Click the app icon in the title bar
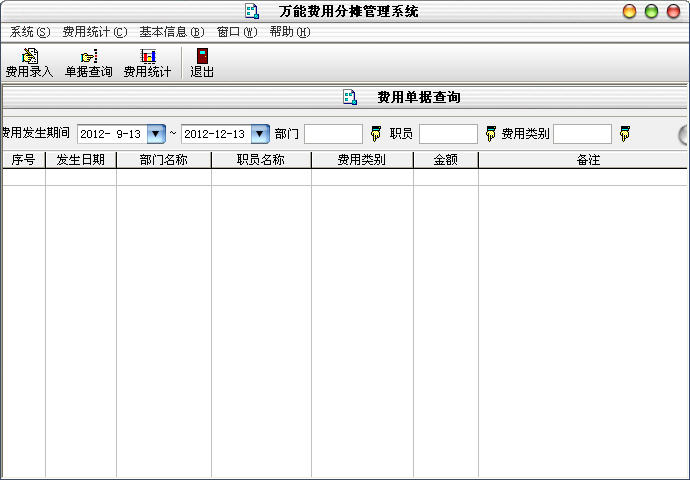Screen dimensions: 690x480 252,11
